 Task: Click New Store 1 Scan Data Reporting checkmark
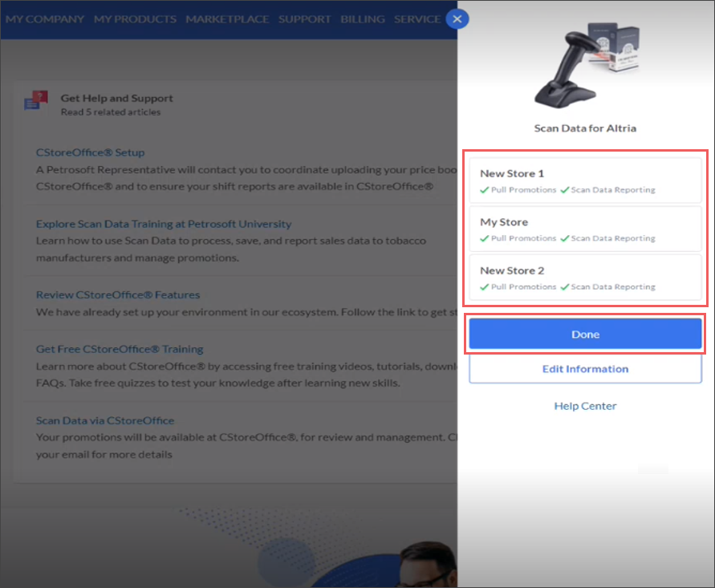tap(564, 190)
